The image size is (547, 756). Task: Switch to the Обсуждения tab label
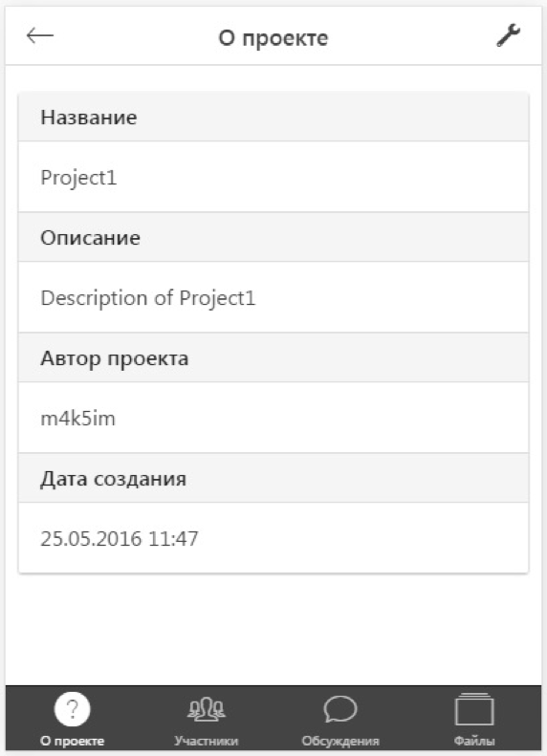[340, 741]
